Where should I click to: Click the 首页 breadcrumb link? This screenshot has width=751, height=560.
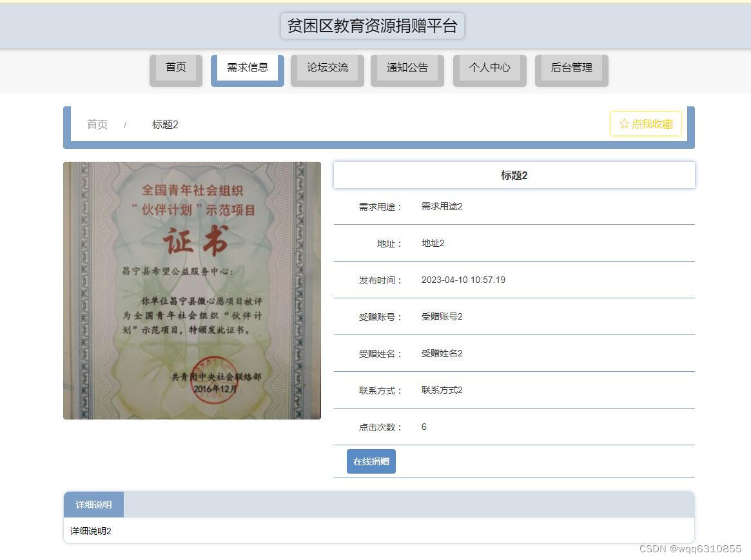[x=97, y=124]
